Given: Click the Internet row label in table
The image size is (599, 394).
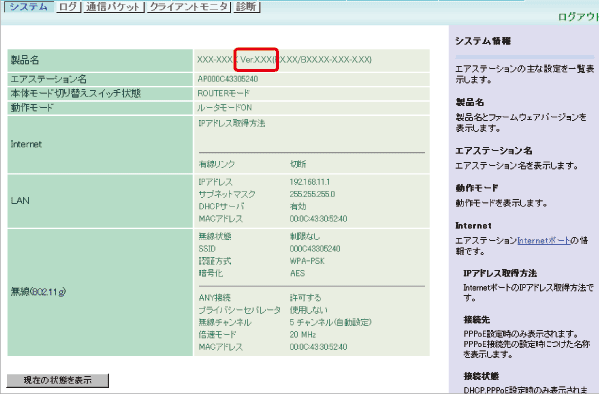Looking at the screenshot, I should pyautogui.click(x=26, y=144).
